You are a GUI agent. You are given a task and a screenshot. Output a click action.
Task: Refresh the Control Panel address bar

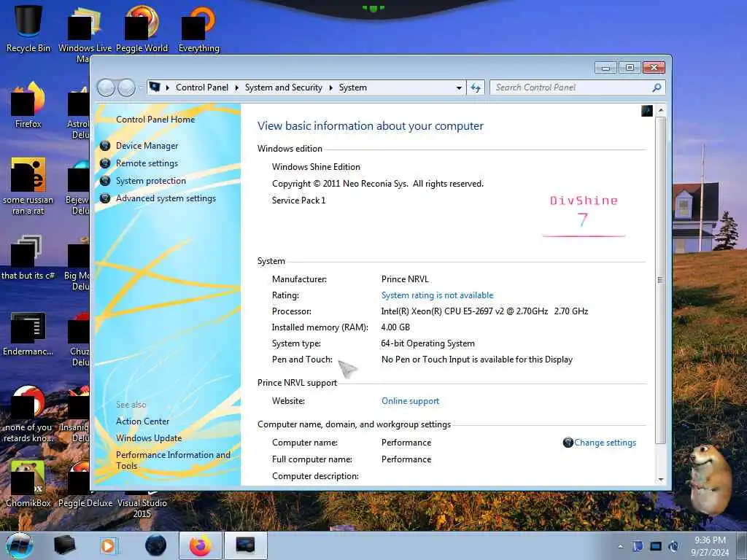[476, 87]
